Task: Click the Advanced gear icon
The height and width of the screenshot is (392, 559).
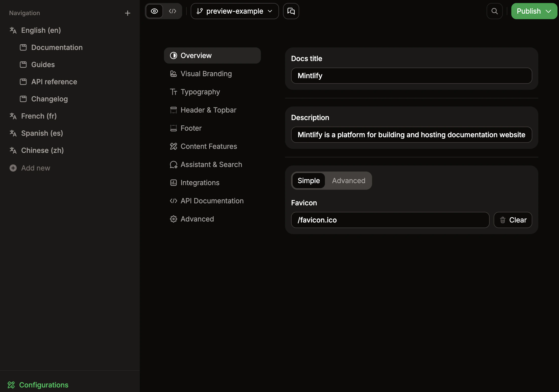Action: coord(174,219)
